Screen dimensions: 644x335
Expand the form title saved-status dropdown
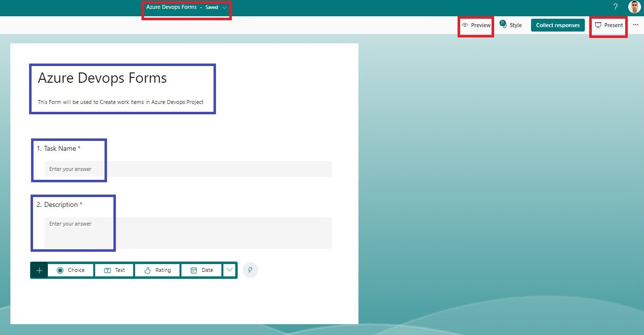coord(224,7)
